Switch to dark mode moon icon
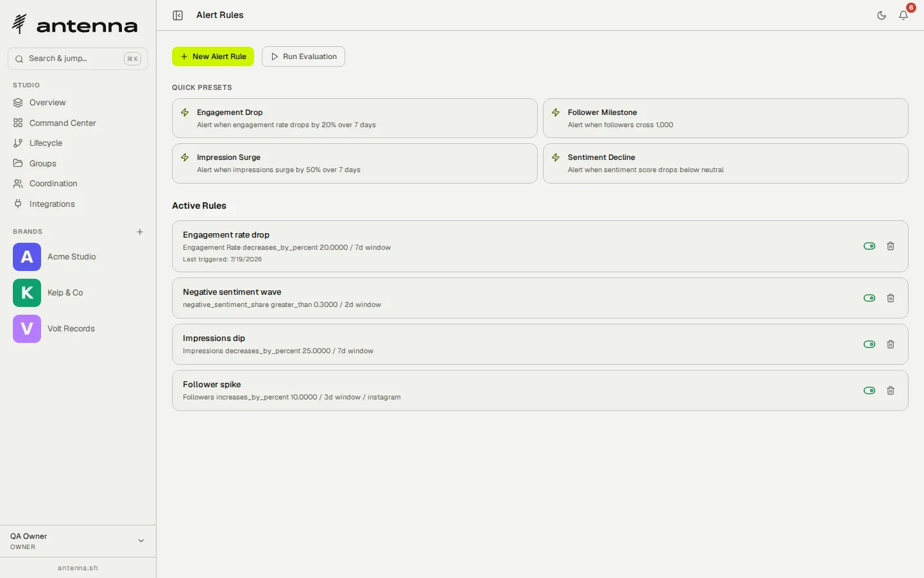This screenshot has width=924, height=578. coord(882,15)
